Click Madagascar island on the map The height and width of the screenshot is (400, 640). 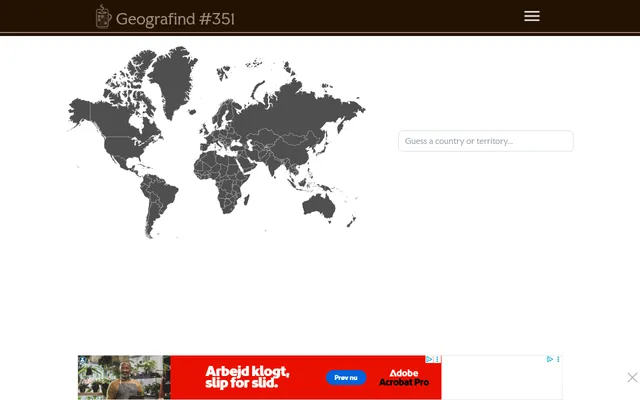247,200
